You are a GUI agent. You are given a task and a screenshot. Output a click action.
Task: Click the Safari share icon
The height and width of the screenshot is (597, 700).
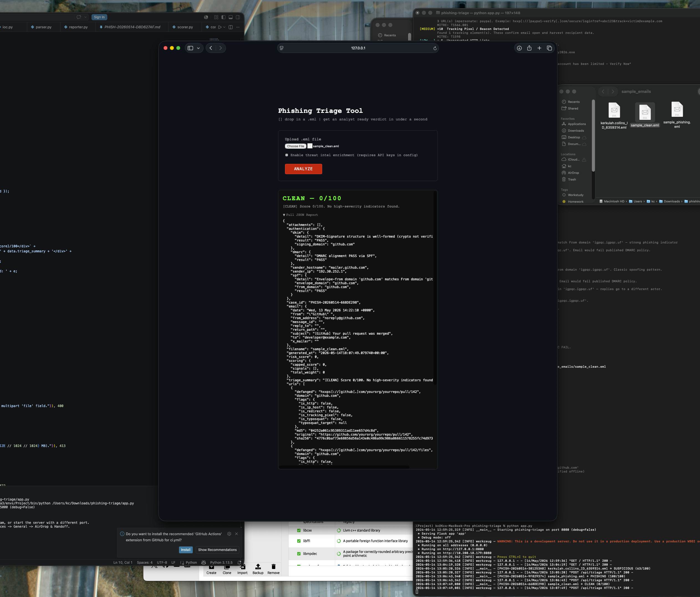point(530,48)
